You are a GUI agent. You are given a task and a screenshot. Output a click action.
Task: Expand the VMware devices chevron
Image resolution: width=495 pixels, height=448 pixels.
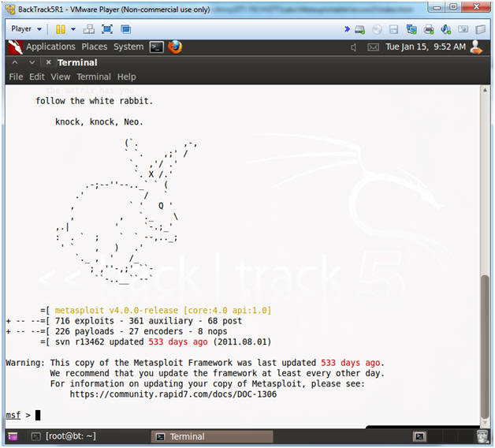pyautogui.click(x=347, y=29)
